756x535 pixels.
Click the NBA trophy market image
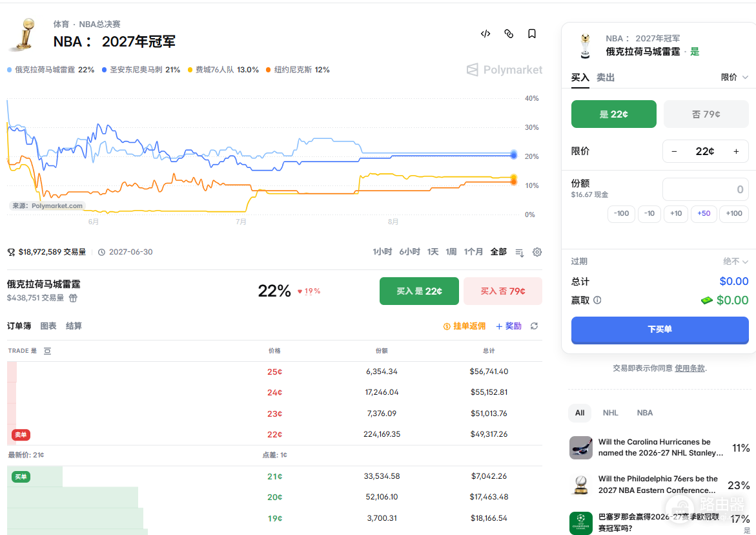tap(23, 35)
